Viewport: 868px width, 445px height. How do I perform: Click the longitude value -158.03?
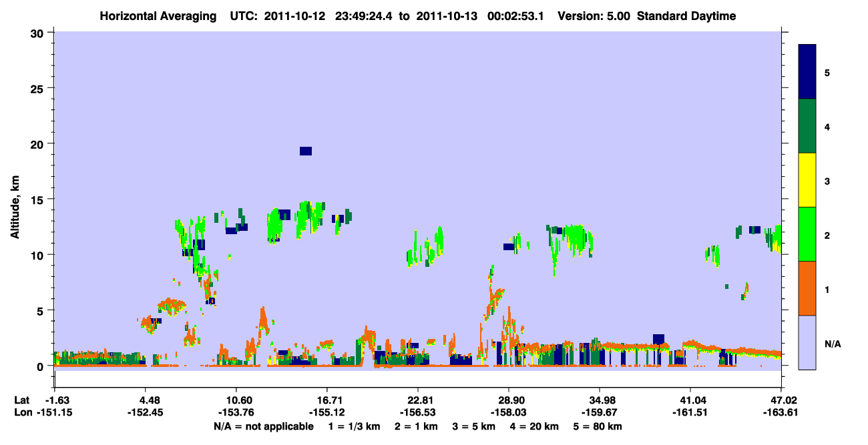tap(509, 412)
